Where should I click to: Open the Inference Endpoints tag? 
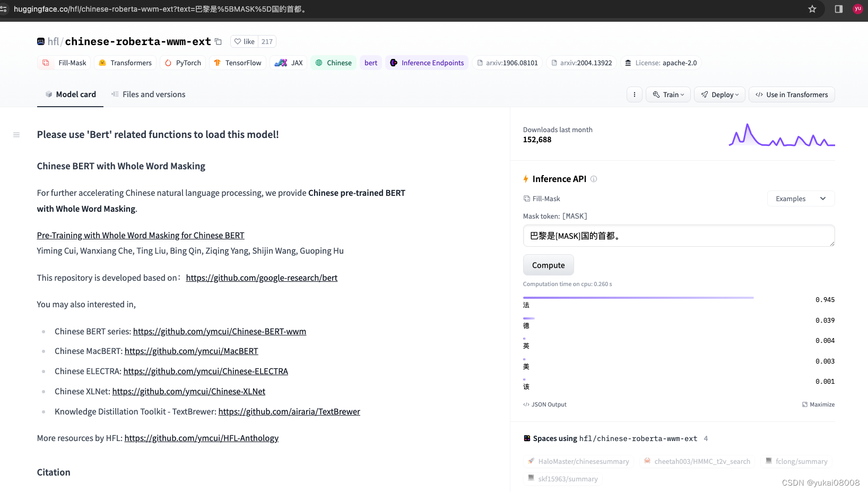427,63
